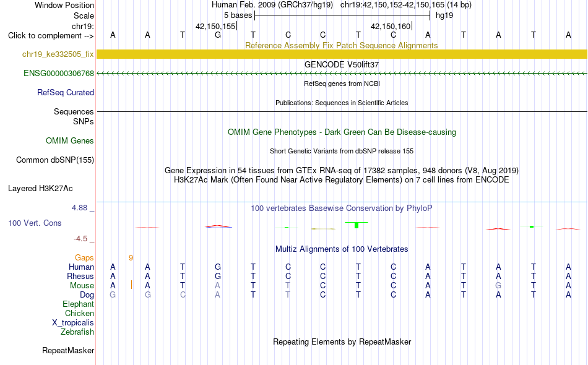Click 'Publications: Sequences in Scientific Articles' title

(x=342, y=103)
